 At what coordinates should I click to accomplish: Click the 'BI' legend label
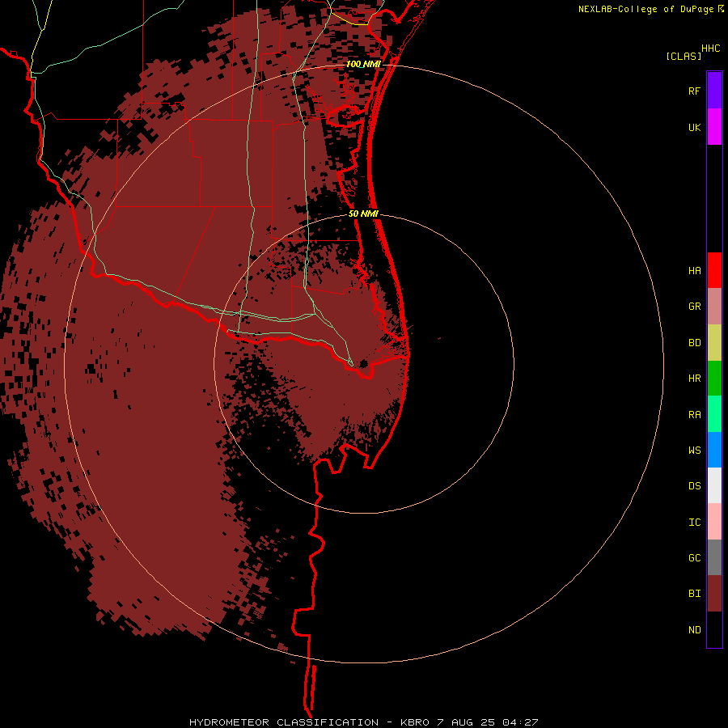point(694,594)
